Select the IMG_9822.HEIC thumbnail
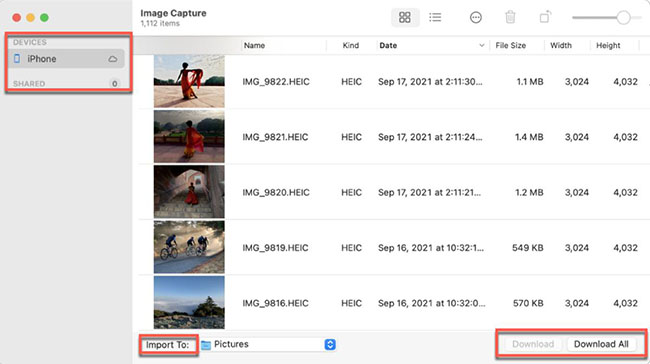 point(189,81)
